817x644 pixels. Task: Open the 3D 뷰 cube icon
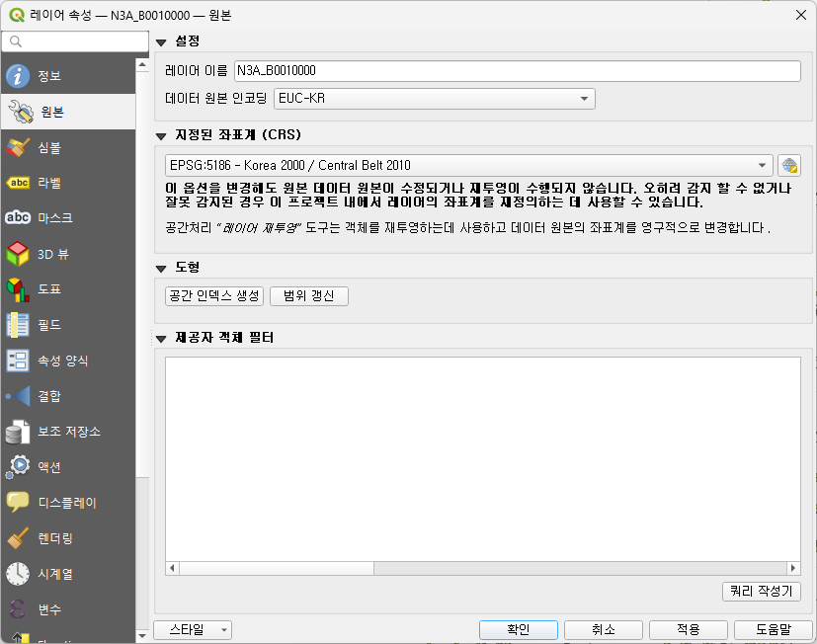18,254
